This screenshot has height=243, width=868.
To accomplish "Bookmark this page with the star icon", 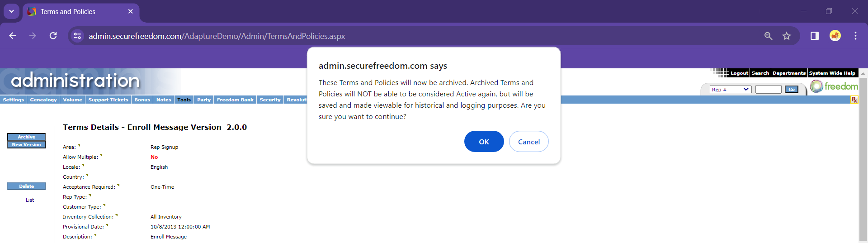I will tap(787, 36).
